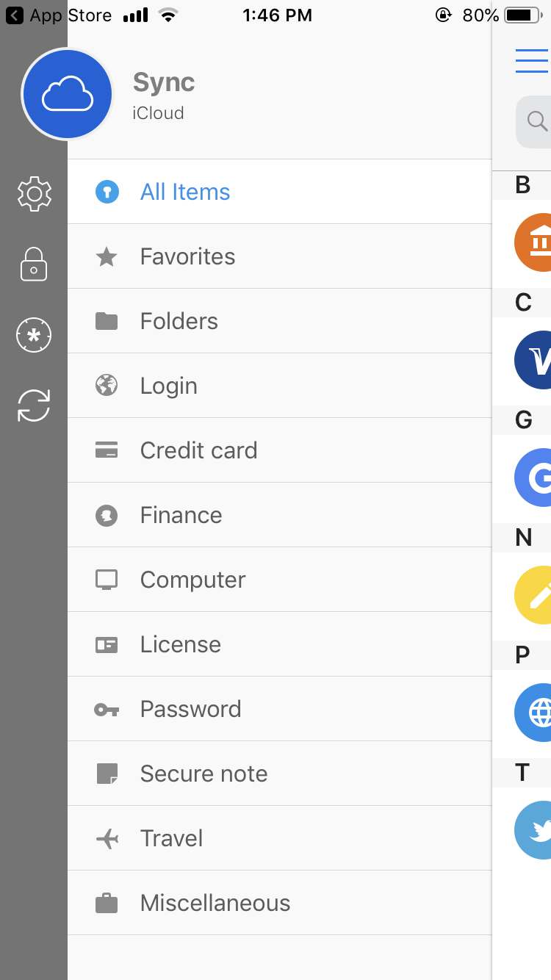The image size is (551, 980).
Task: Open the Travel category
Action: click(x=171, y=838)
